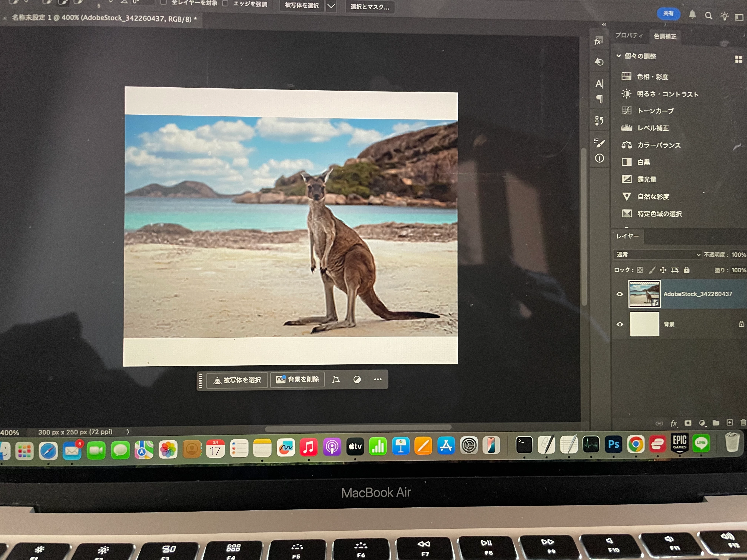This screenshot has height=560, width=747.
Task: Add a Tone Curve (トーンカーブ) adjustment
Action: 655,111
